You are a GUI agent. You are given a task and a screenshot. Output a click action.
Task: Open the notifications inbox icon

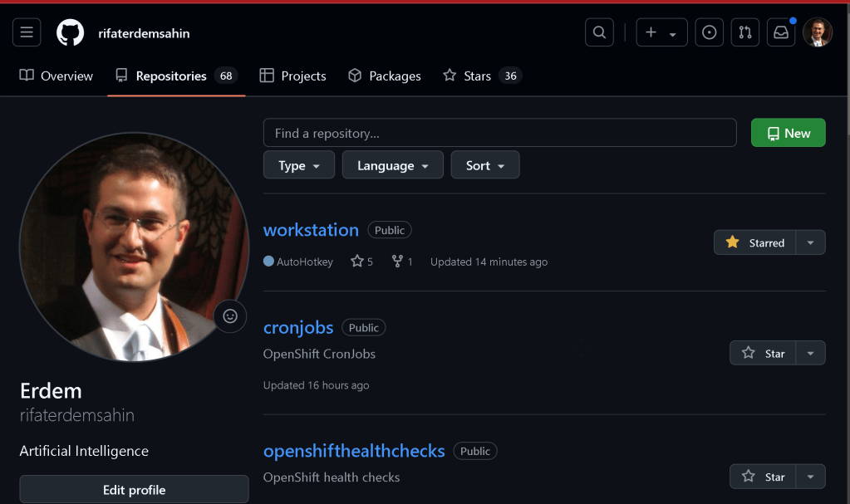[x=780, y=32]
